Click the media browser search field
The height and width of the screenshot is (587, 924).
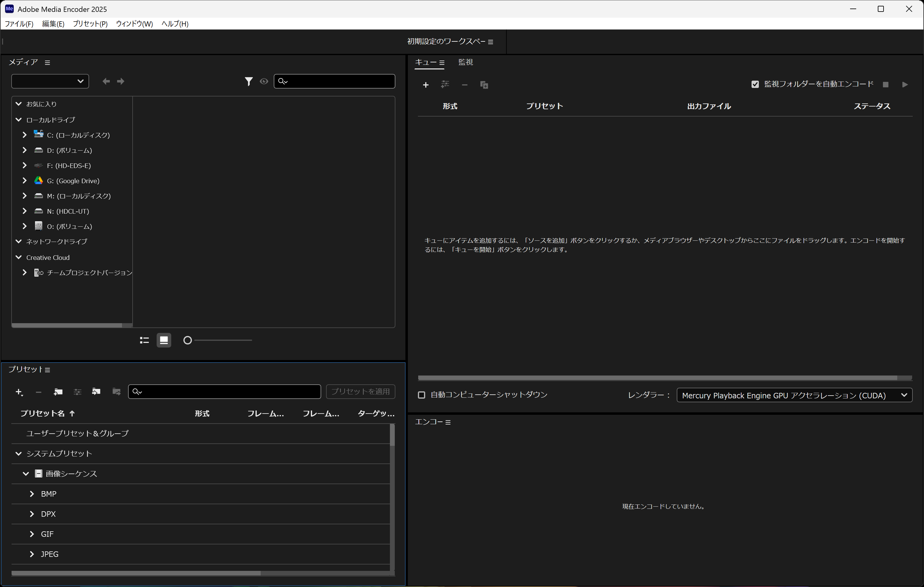(334, 81)
